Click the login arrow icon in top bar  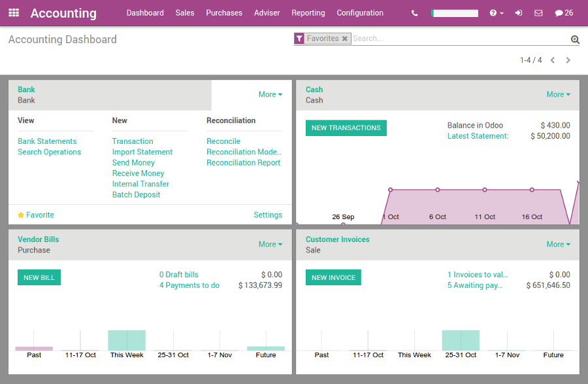519,12
